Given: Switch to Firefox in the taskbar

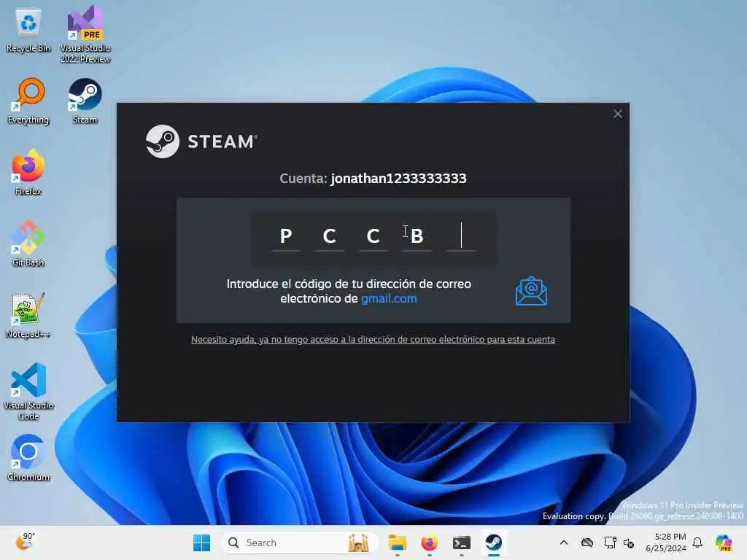Looking at the screenshot, I should coord(429,542).
